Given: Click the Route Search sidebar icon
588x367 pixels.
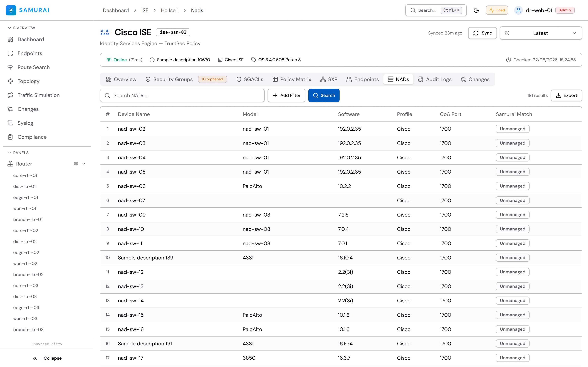Looking at the screenshot, I should [x=10, y=67].
